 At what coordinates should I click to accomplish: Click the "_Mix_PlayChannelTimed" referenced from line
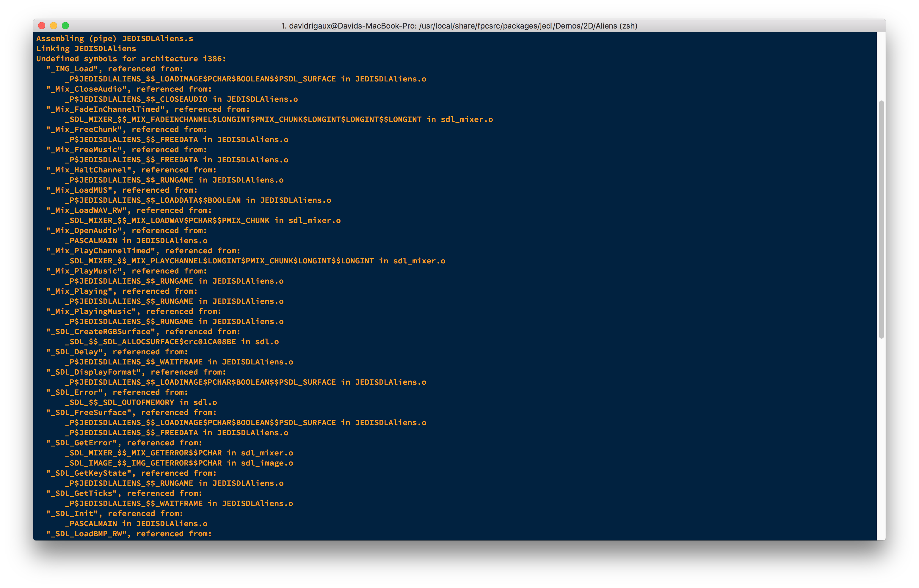pyautogui.click(x=143, y=251)
